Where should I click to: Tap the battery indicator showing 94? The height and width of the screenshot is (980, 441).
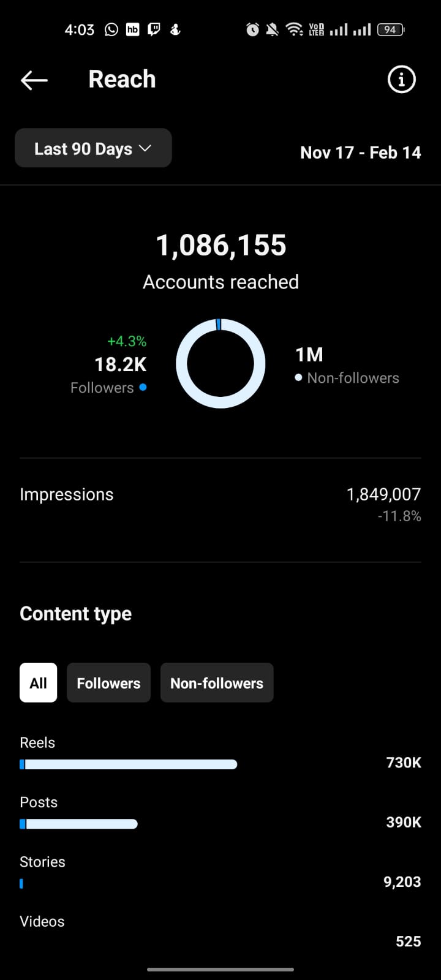coord(391,29)
